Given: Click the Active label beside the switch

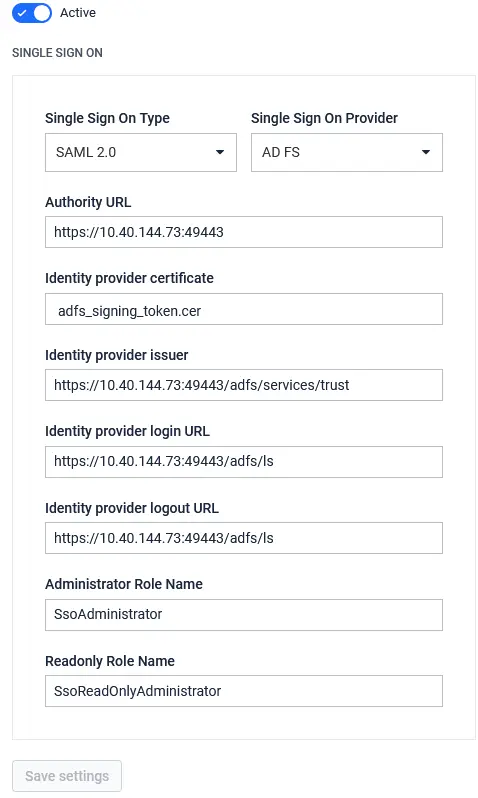Looking at the screenshot, I should coord(77,13).
